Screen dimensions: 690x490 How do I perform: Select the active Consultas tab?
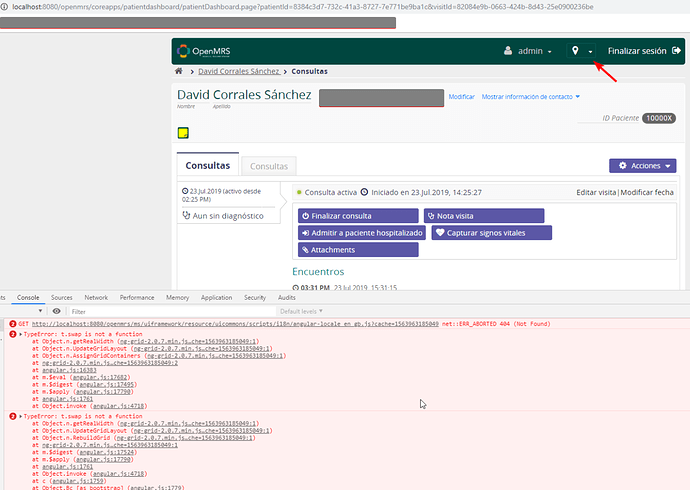pos(208,165)
